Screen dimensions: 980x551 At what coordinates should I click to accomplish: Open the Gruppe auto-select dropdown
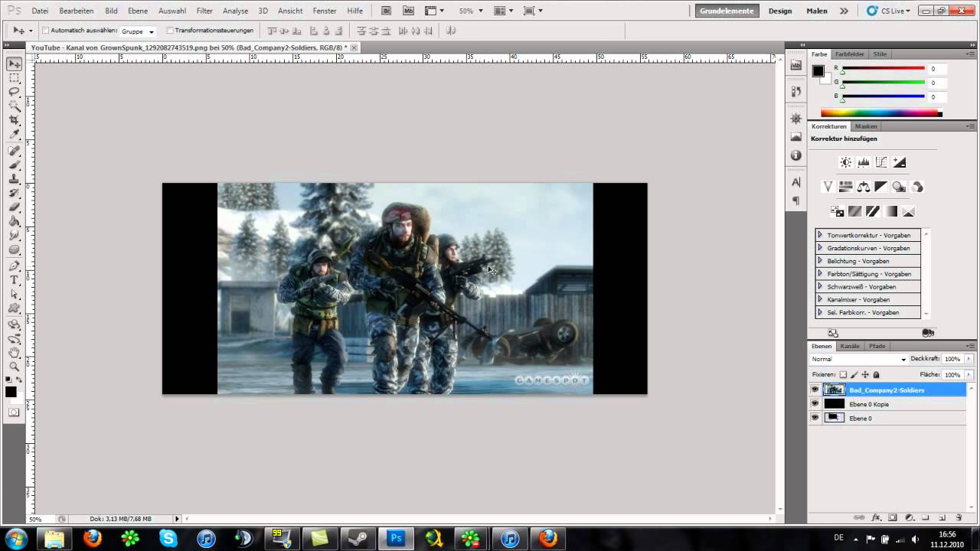pyautogui.click(x=139, y=31)
